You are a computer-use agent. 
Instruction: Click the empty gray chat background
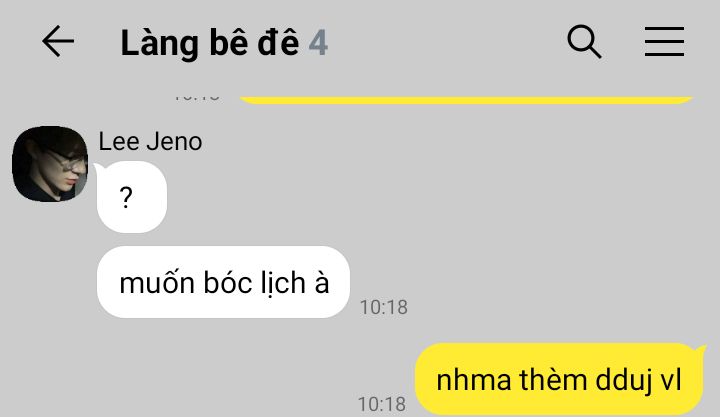click(528, 207)
